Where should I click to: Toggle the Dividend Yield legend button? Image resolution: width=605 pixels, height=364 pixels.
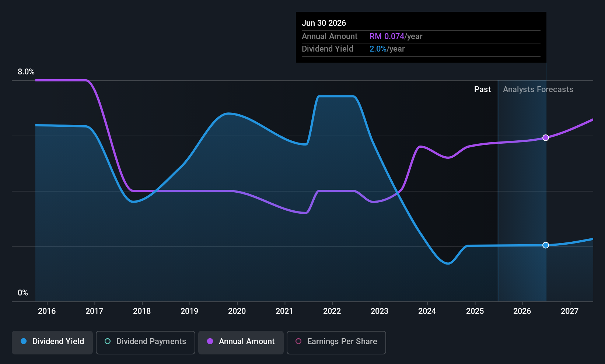coord(52,342)
